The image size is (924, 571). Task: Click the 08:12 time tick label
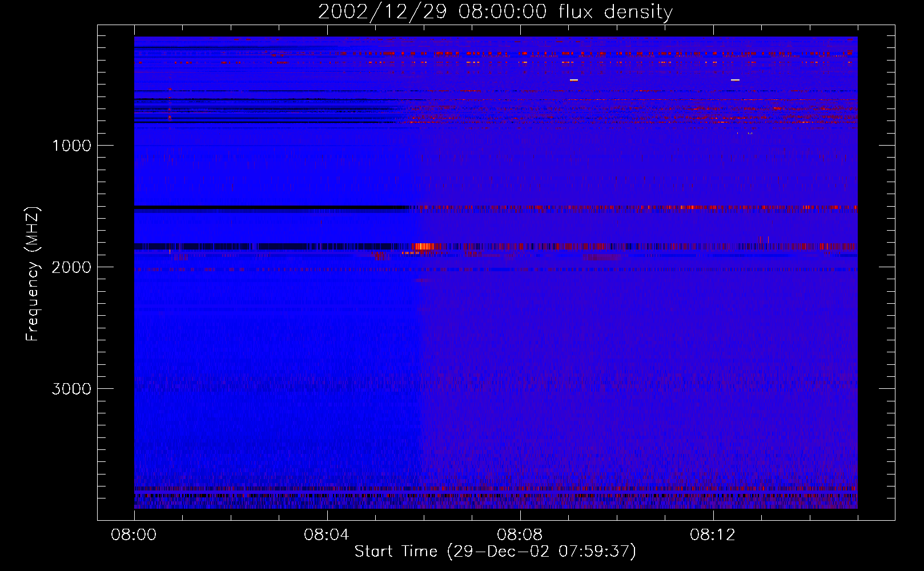coord(713,535)
